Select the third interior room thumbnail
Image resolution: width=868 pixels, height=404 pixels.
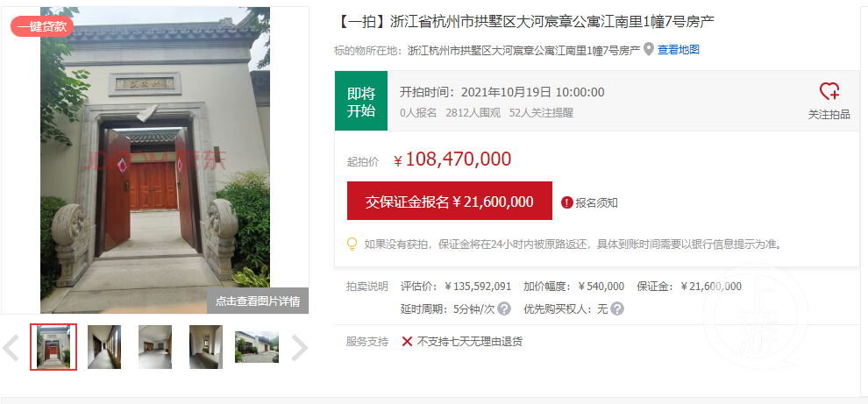pos(155,347)
